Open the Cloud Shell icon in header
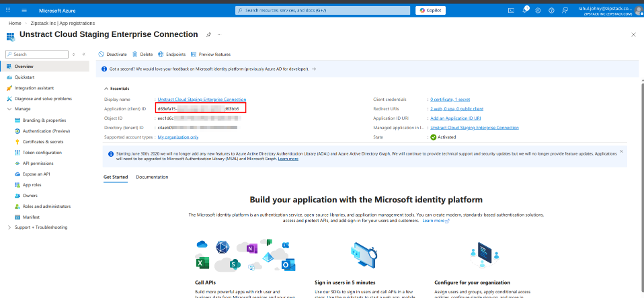The height and width of the screenshot is (298, 644). [x=511, y=10]
